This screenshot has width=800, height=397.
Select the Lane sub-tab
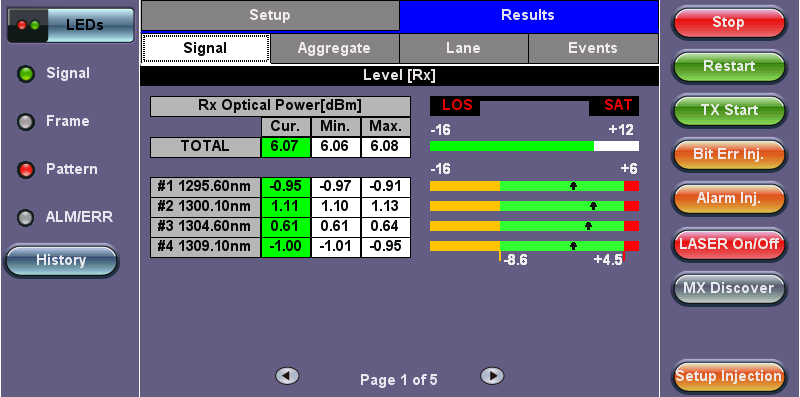coord(463,48)
